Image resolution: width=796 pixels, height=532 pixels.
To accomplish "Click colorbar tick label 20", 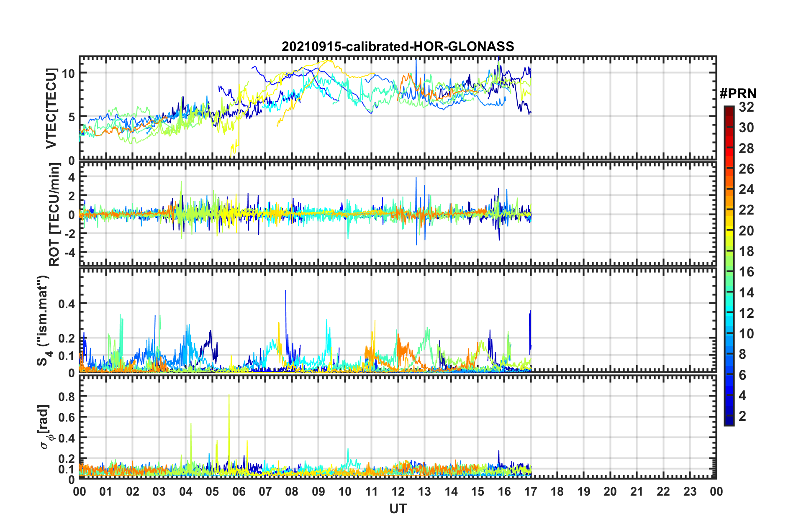I will [x=746, y=230].
